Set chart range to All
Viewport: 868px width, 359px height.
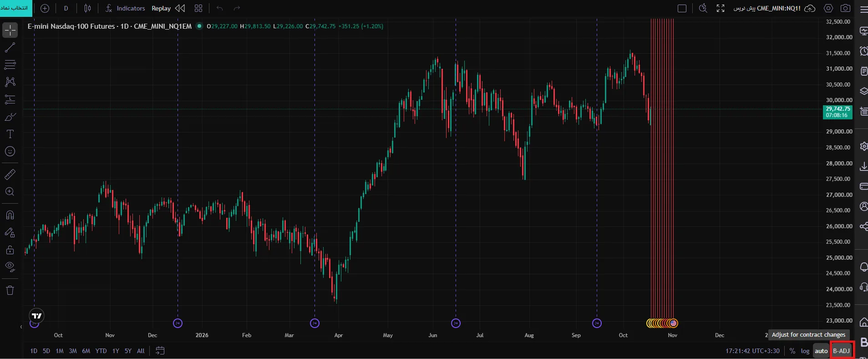tap(141, 351)
